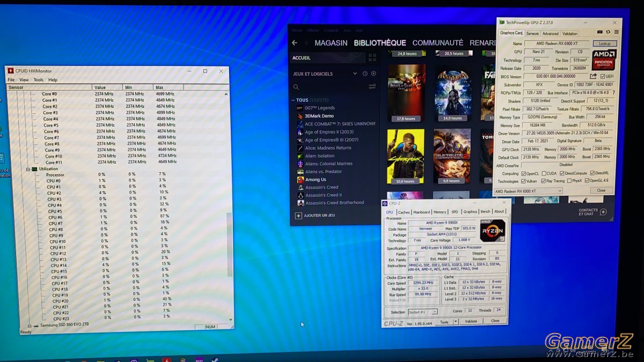Open the File menu in HWMonitor
644x362 pixels.
click(11, 80)
